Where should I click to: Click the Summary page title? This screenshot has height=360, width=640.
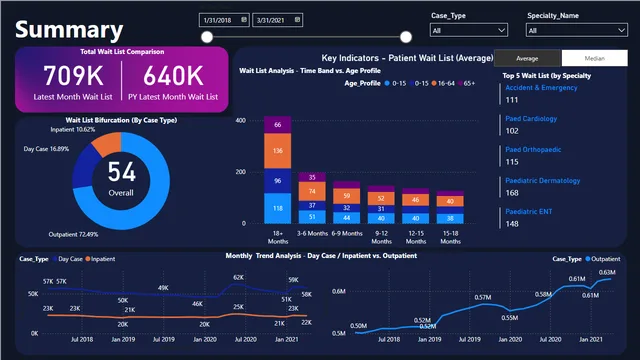click(x=69, y=30)
